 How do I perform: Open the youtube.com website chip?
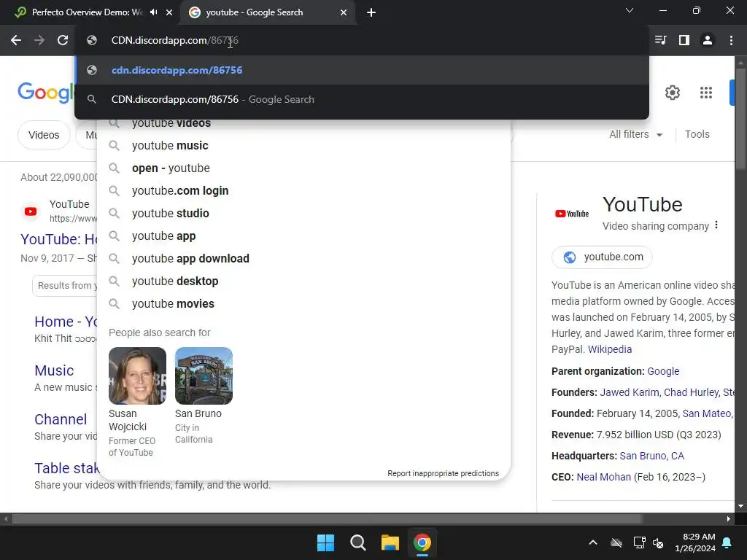(x=602, y=257)
